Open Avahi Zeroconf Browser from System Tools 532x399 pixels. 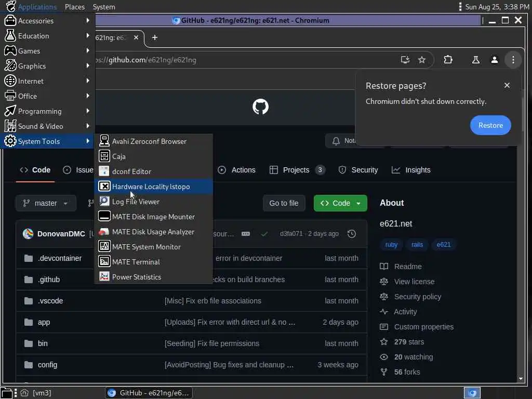(x=153, y=141)
